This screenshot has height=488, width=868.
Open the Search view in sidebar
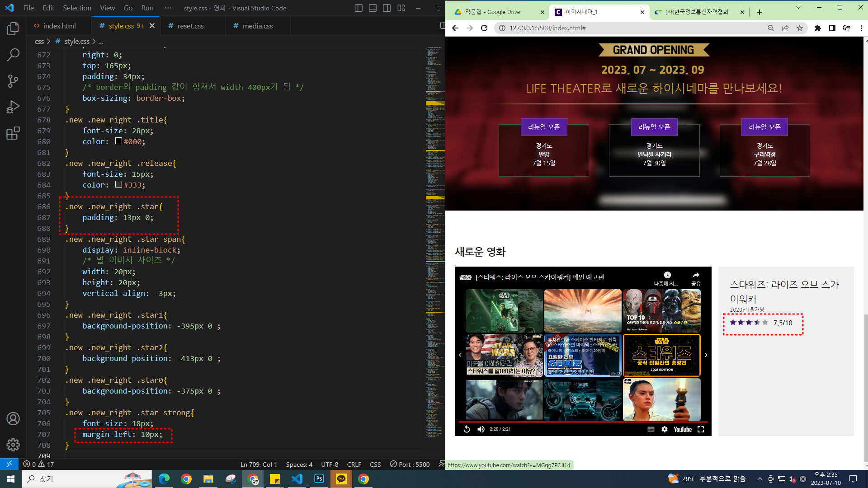click(13, 55)
